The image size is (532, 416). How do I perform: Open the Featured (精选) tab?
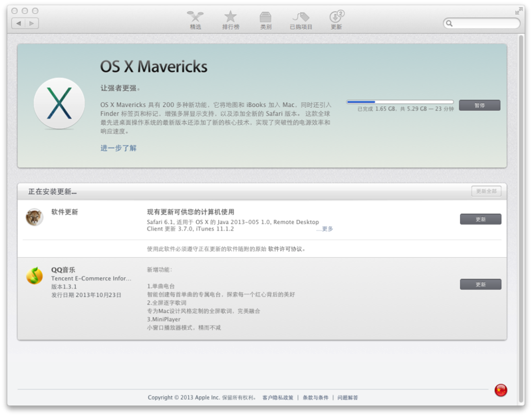(196, 21)
